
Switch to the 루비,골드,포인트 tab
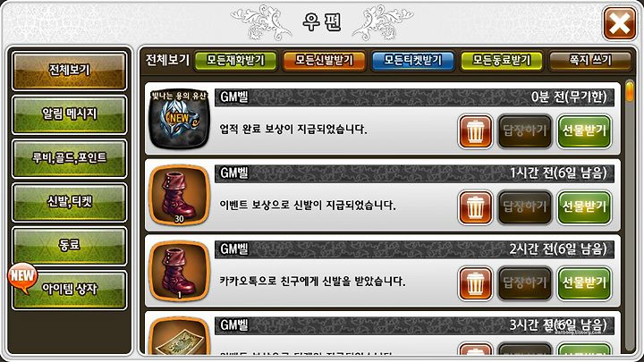point(70,158)
